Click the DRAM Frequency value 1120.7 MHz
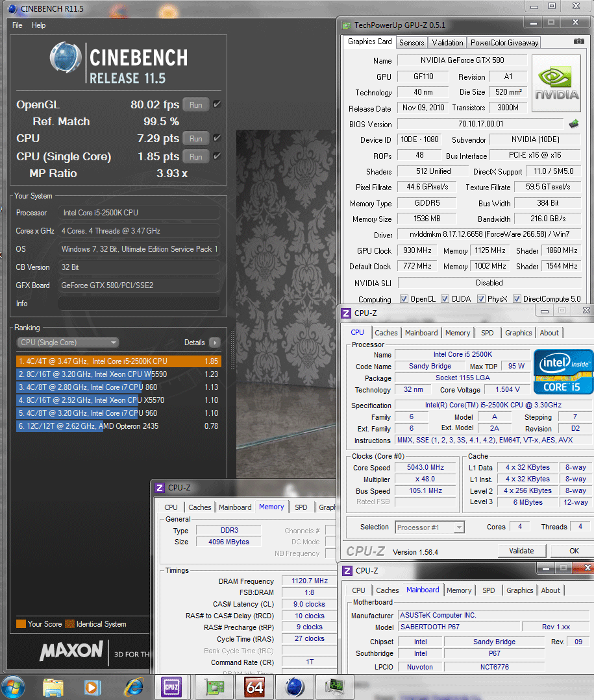 (x=309, y=581)
